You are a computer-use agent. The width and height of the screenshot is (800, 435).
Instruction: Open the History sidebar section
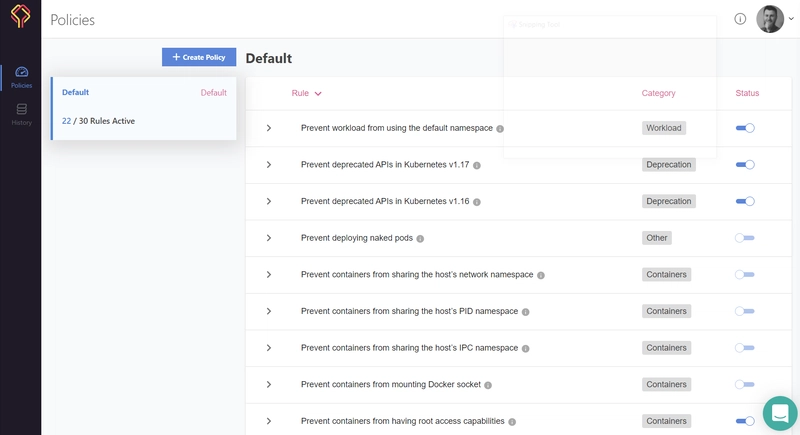21,114
